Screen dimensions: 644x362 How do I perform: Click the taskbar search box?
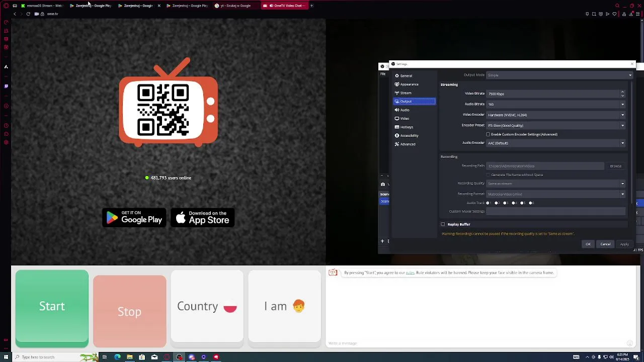(55, 357)
